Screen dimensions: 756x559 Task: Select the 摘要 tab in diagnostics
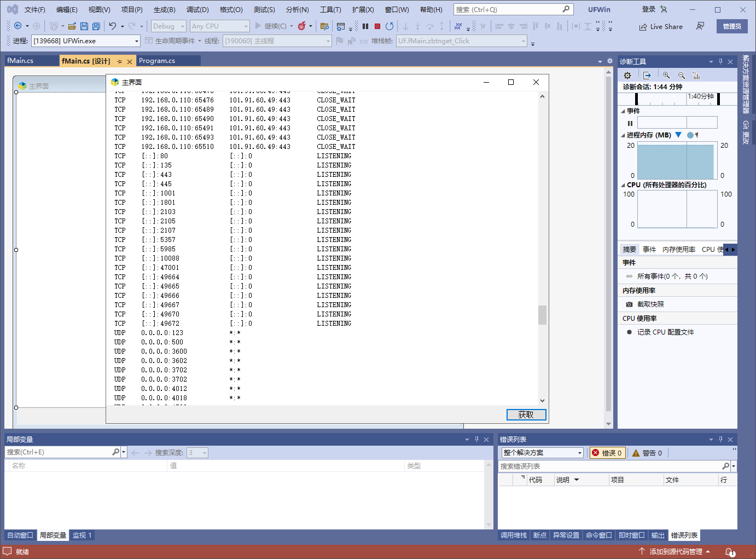630,250
